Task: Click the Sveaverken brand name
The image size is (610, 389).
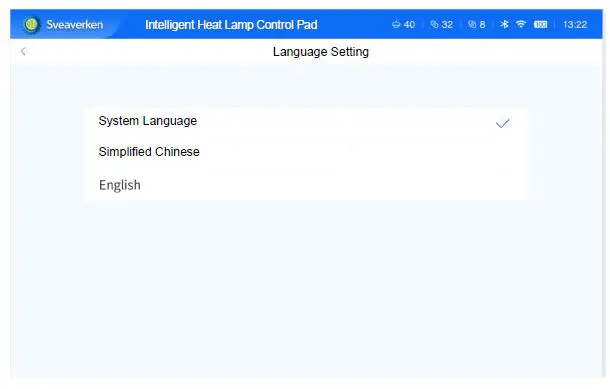Action: (x=75, y=25)
